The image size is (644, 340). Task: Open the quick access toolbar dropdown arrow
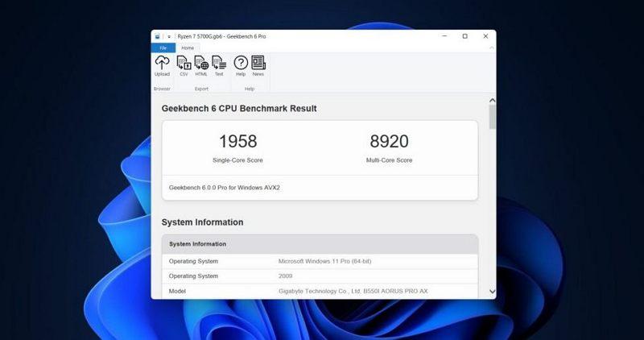(169, 36)
